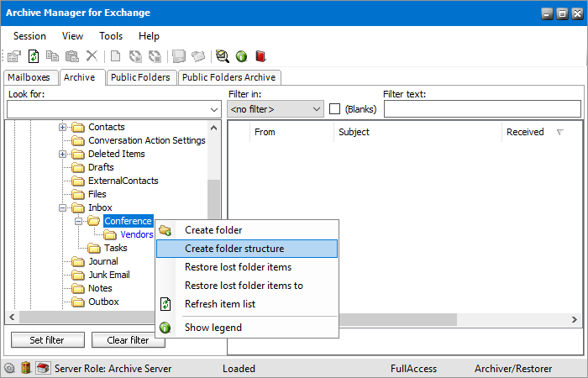This screenshot has width=588, height=378.
Task: Click the green refresh toolbar icon
Action: click(x=34, y=56)
